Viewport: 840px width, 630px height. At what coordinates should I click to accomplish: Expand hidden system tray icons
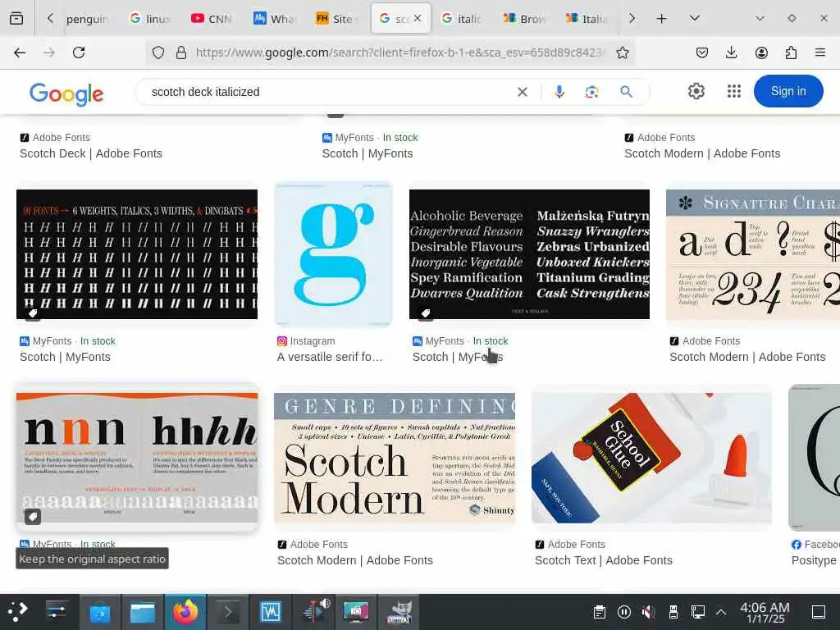coord(721,611)
